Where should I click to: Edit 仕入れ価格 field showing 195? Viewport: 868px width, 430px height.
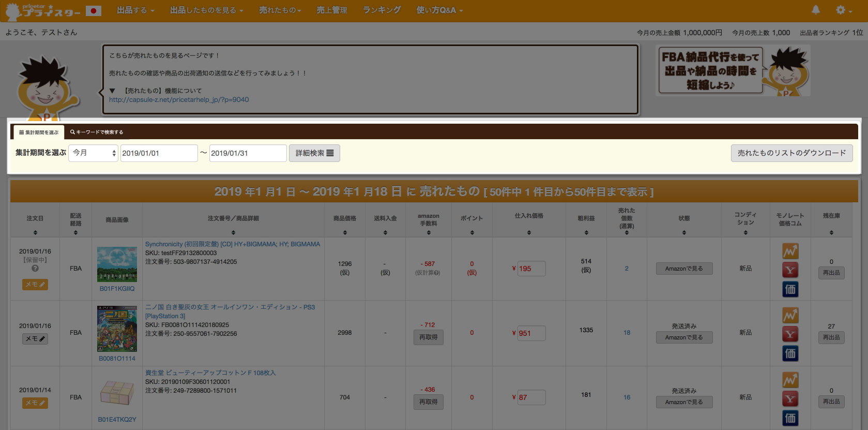(x=531, y=269)
